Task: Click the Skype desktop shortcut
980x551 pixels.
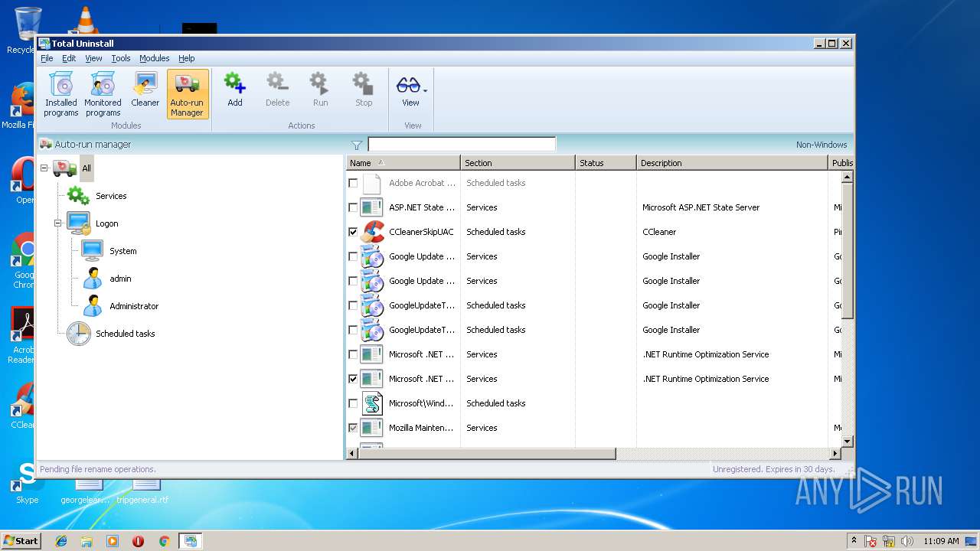Action: pyautogui.click(x=27, y=482)
